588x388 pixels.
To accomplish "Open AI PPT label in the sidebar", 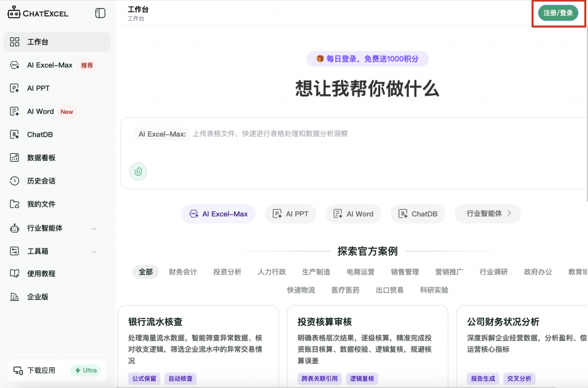I will coord(38,88).
